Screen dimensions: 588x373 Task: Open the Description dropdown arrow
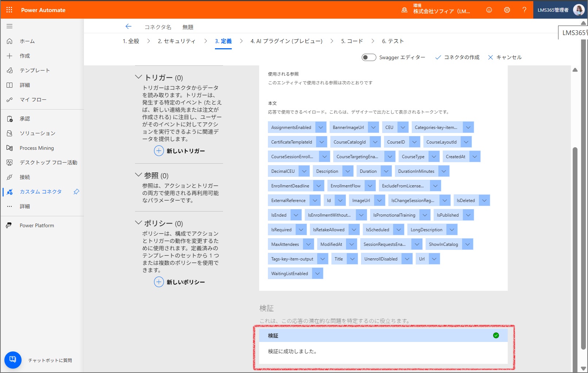(348, 171)
